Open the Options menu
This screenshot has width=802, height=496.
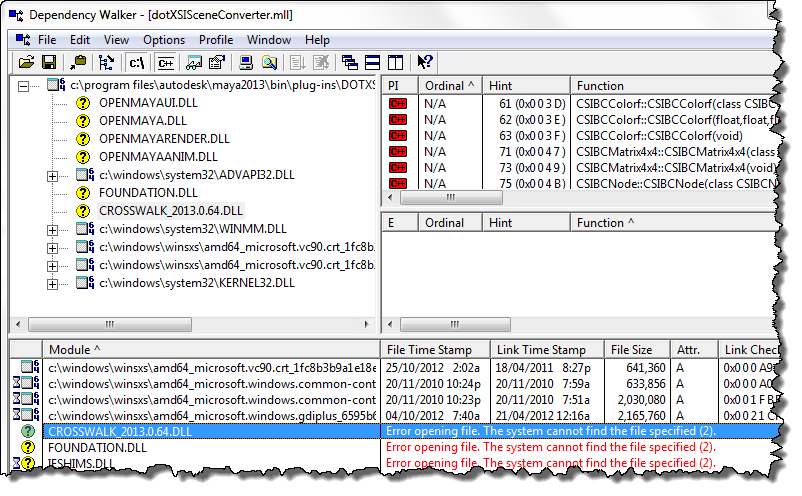click(164, 40)
